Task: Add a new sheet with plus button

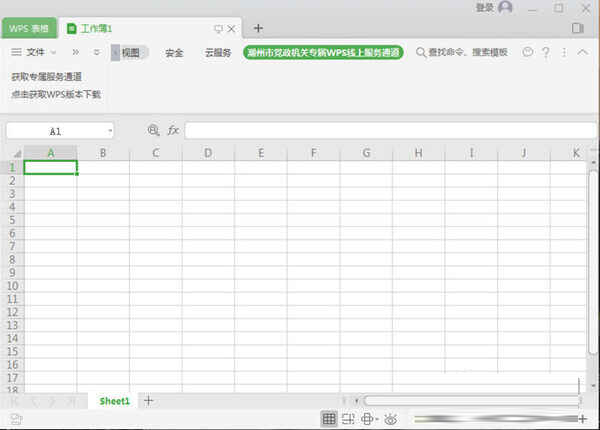Action: point(148,401)
